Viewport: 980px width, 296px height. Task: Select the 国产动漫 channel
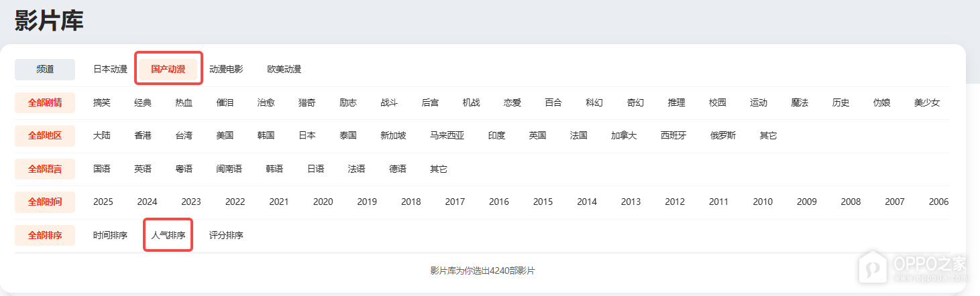(x=168, y=69)
